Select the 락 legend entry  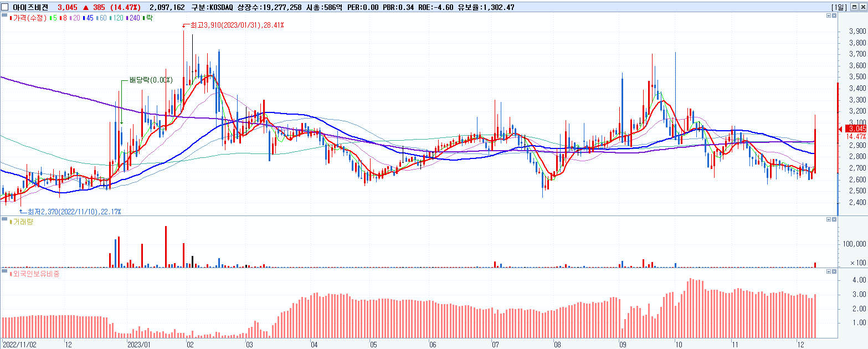pyautogui.click(x=148, y=18)
